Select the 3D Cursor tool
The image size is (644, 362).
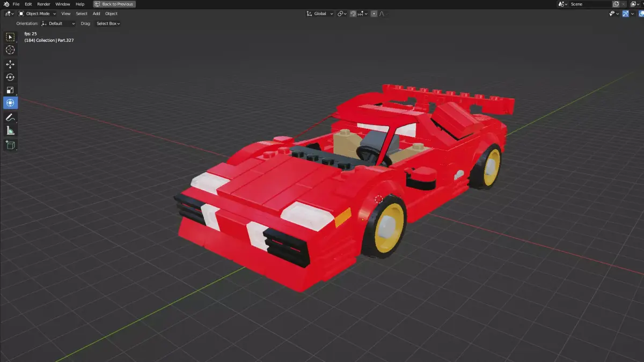10,50
